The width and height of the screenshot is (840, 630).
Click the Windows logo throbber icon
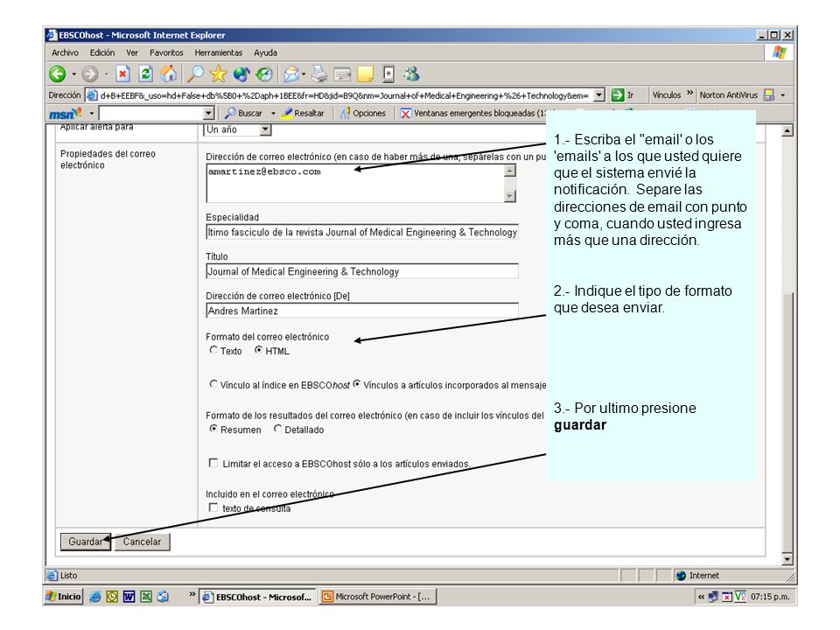(780, 52)
